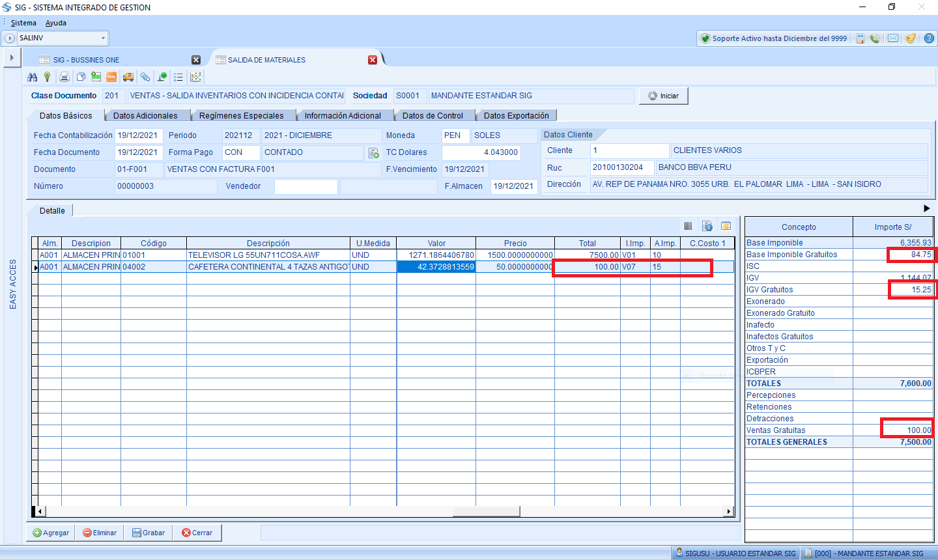Click the Agregar button

click(x=51, y=533)
